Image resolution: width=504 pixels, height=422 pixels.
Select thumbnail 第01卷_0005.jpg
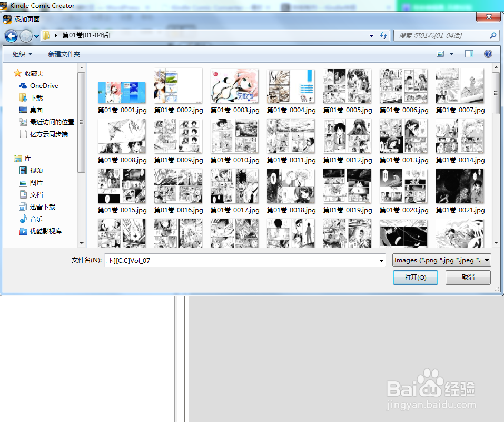pyautogui.click(x=347, y=86)
